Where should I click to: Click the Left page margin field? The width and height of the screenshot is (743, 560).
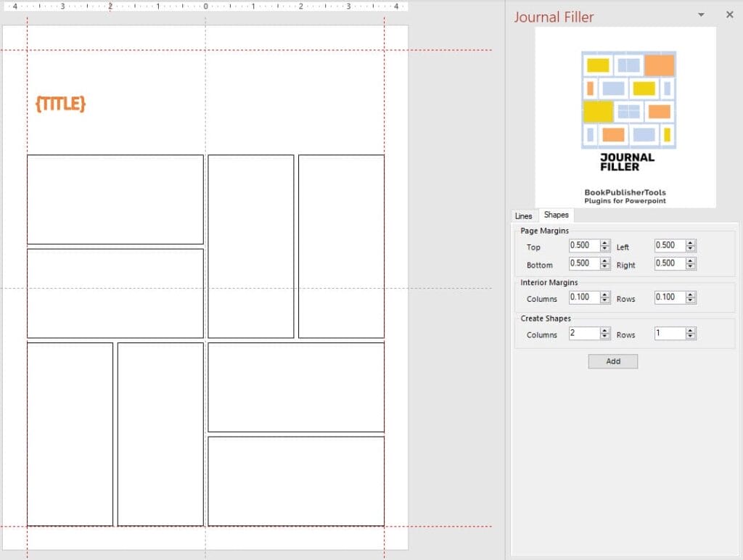tap(669, 246)
